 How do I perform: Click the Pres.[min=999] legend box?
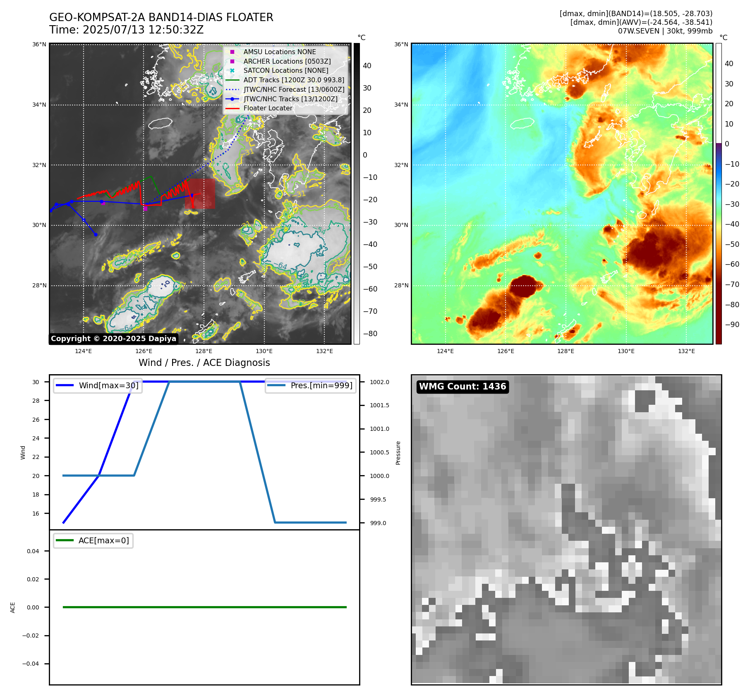(x=311, y=386)
